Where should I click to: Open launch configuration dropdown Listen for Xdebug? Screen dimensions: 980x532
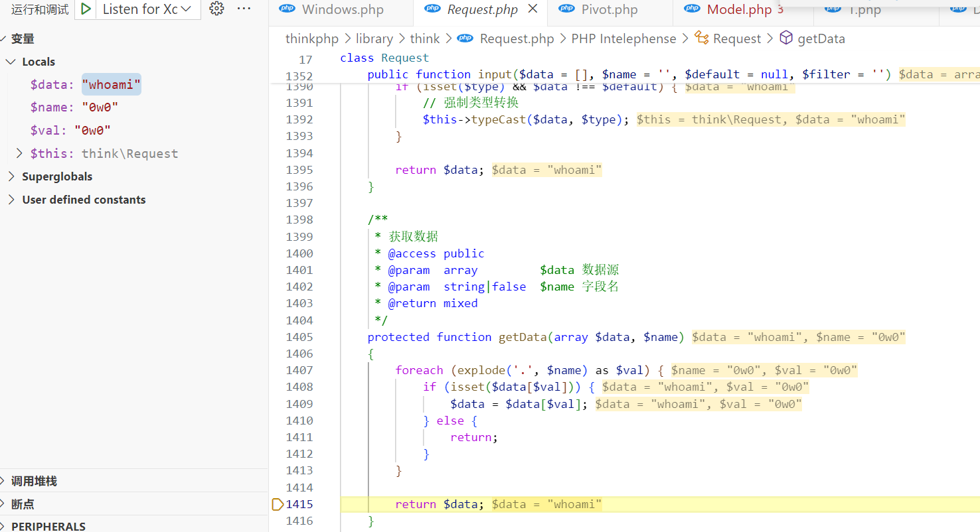(147, 9)
